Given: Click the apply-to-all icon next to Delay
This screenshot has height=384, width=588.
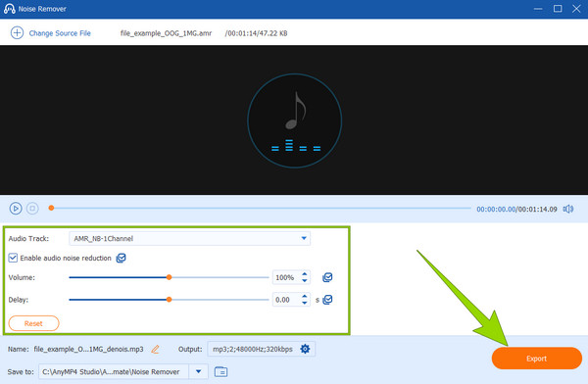Looking at the screenshot, I should [x=327, y=300].
